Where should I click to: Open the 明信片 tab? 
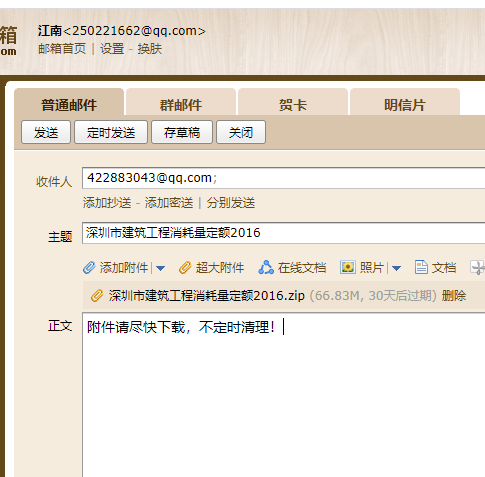(405, 102)
